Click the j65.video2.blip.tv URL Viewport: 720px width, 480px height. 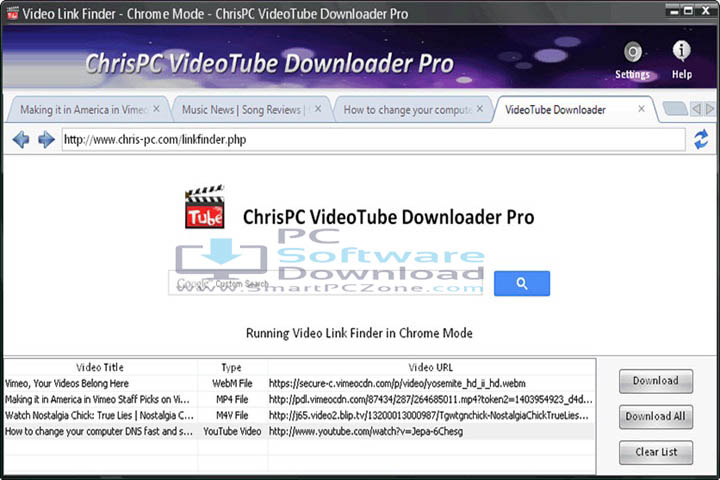point(429,416)
